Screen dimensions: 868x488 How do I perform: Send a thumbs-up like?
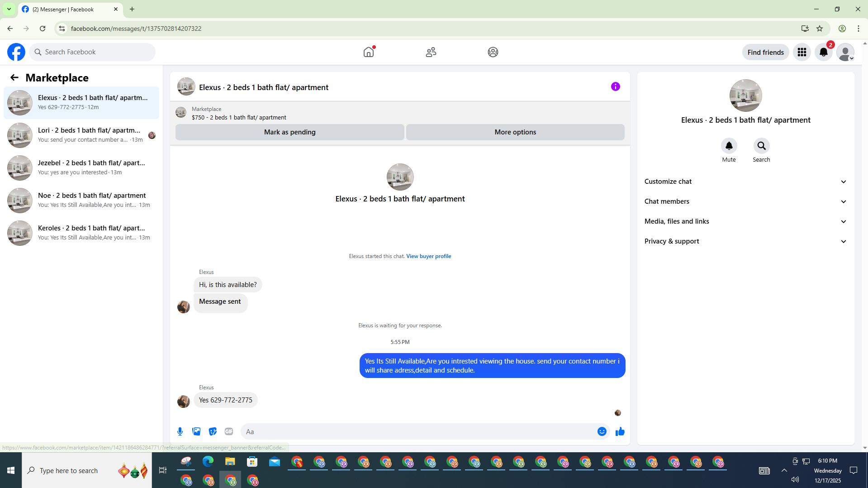click(x=620, y=431)
